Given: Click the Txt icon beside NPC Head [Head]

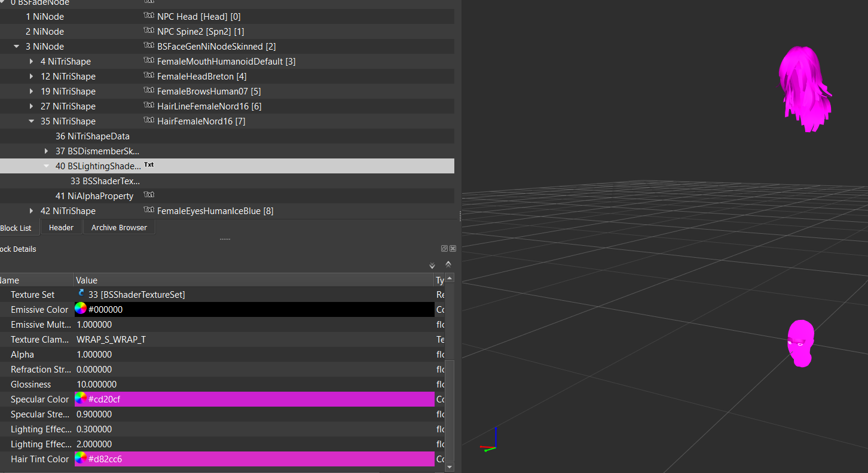Looking at the screenshot, I should (149, 16).
